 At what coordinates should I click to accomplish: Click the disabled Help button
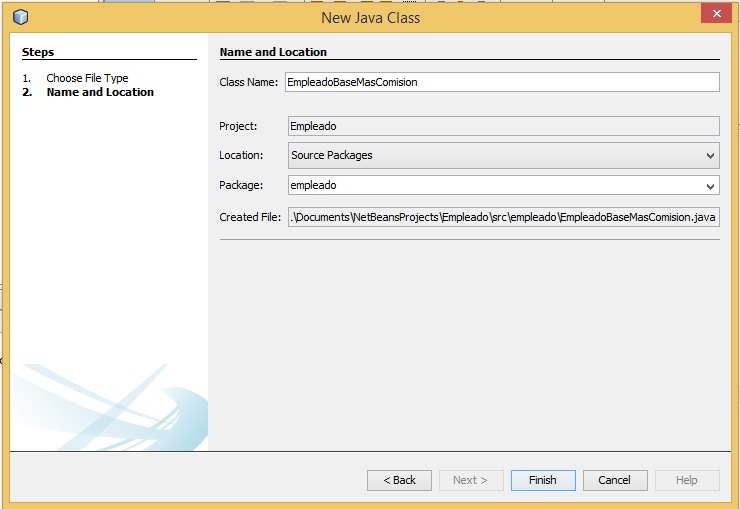[x=687, y=480]
